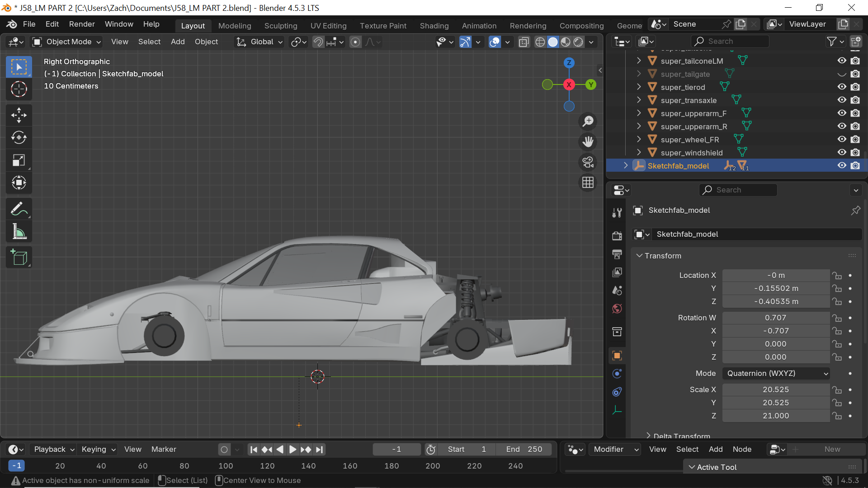Image resolution: width=868 pixels, height=488 pixels.
Task: Click the End frame field
Action: 524,450
